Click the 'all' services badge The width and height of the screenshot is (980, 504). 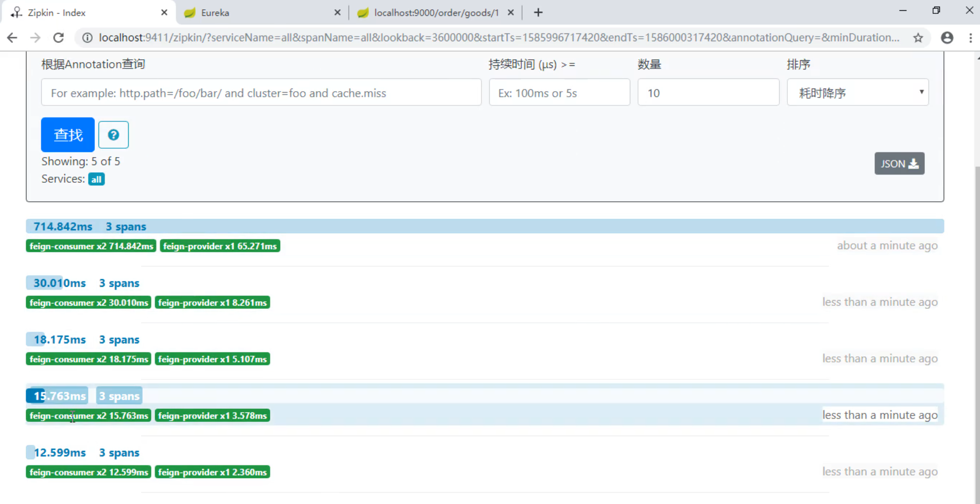pyautogui.click(x=96, y=179)
